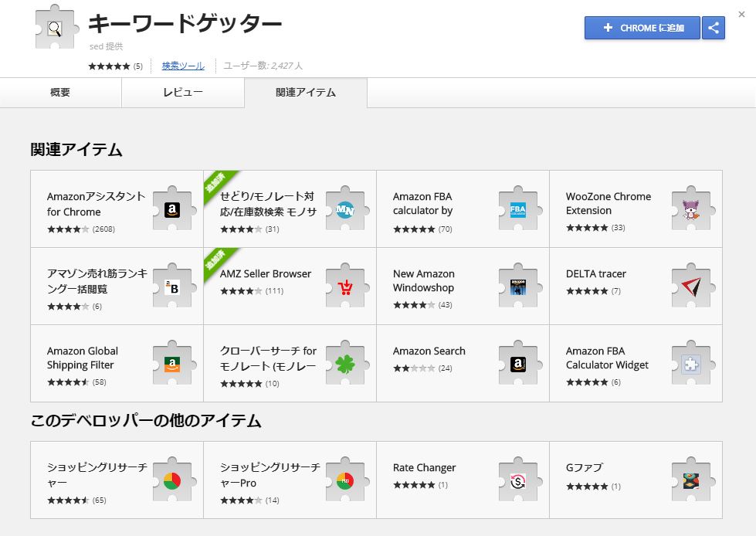Open the Gファブ title
756x536 pixels.
click(x=585, y=467)
